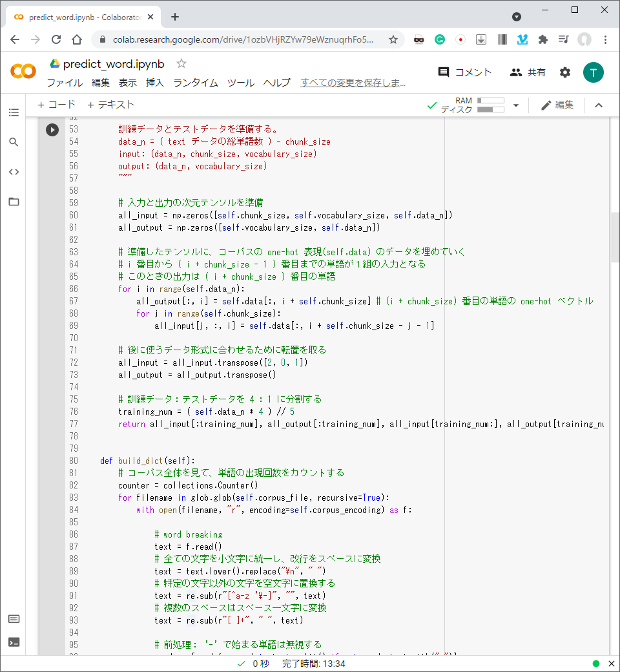Click the notebook title predict_word.ipynb
This screenshot has height=672, width=620.
[114, 64]
